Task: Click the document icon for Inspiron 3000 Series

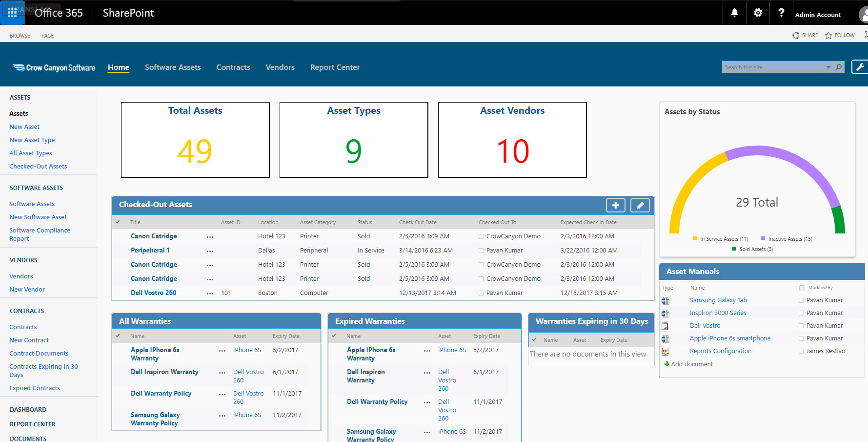Action: coord(665,314)
